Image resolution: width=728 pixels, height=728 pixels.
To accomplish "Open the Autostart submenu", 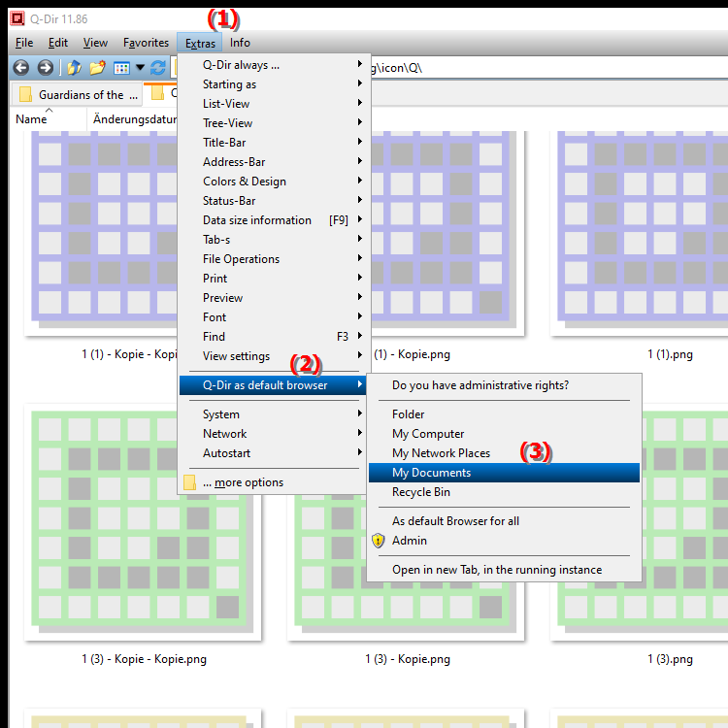I will 274,453.
